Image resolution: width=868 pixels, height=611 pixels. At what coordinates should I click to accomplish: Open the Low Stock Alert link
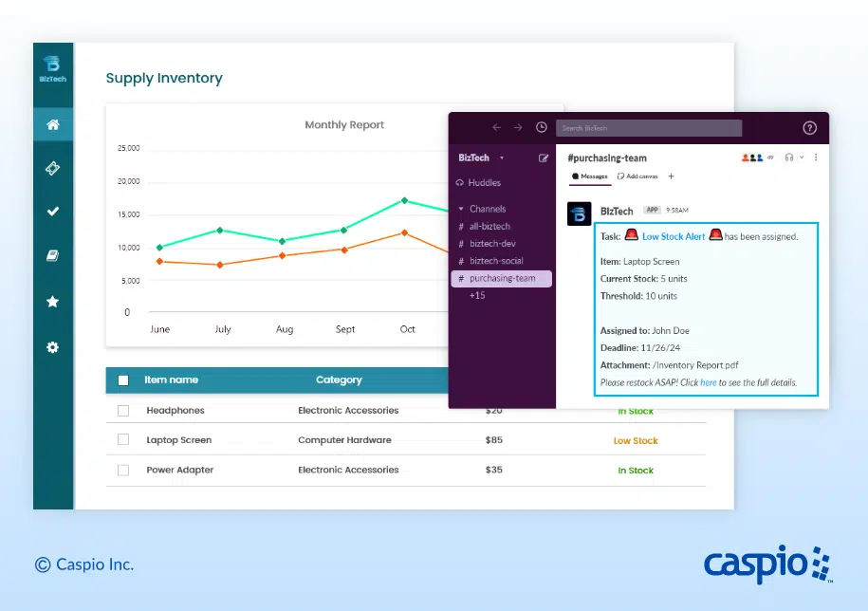coord(674,236)
